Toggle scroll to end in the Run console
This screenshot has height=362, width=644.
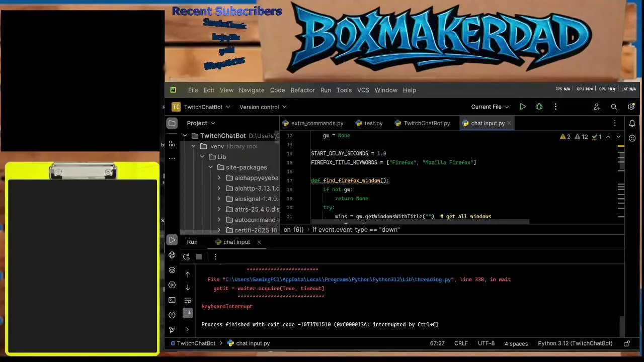[188, 313]
